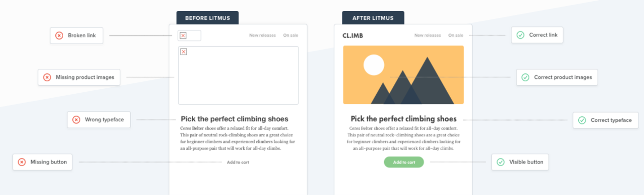644x195 pixels.
Task: Click the red X icon beside Missing button
Action: coord(22,162)
